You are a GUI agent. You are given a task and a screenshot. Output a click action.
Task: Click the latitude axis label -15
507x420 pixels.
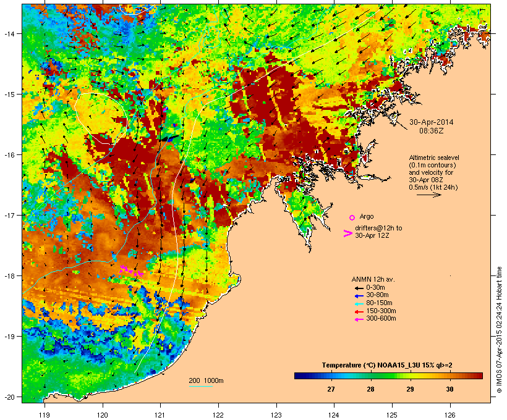point(9,94)
